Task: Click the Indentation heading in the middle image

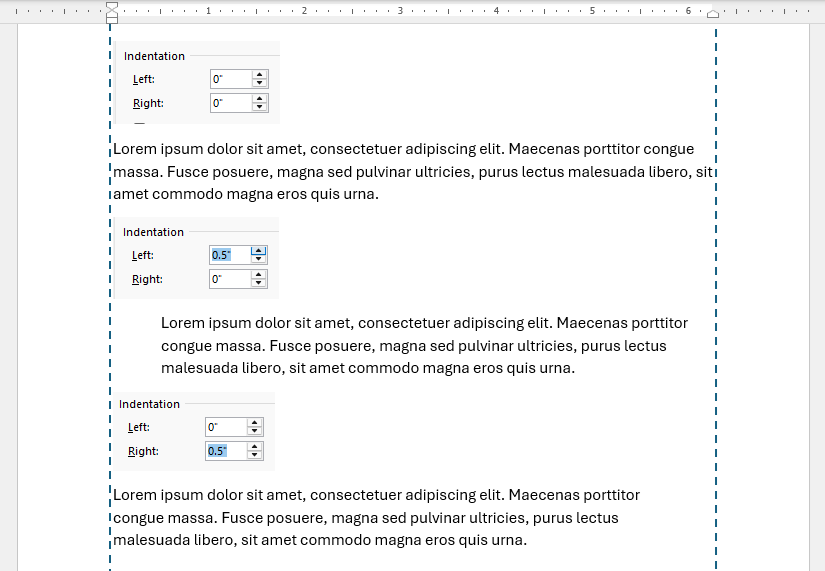Action: point(153,232)
